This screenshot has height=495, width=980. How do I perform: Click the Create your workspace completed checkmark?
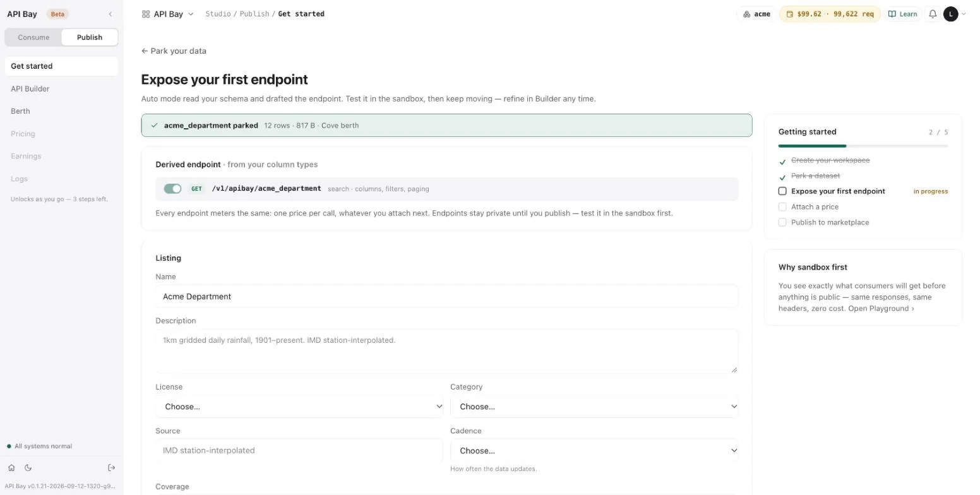click(x=782, y=162)
